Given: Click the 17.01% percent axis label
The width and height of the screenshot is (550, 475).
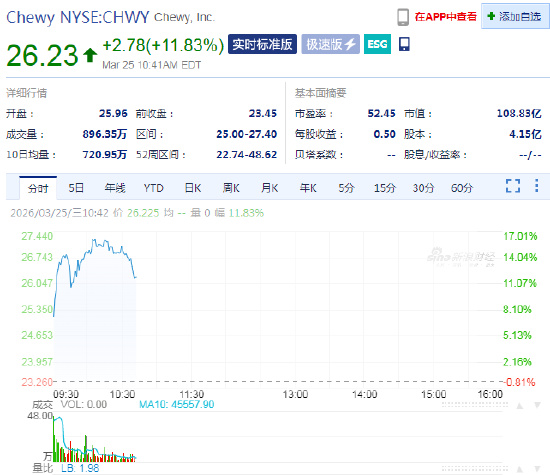Looking at the screenshot, I should (x=520, y=236).
